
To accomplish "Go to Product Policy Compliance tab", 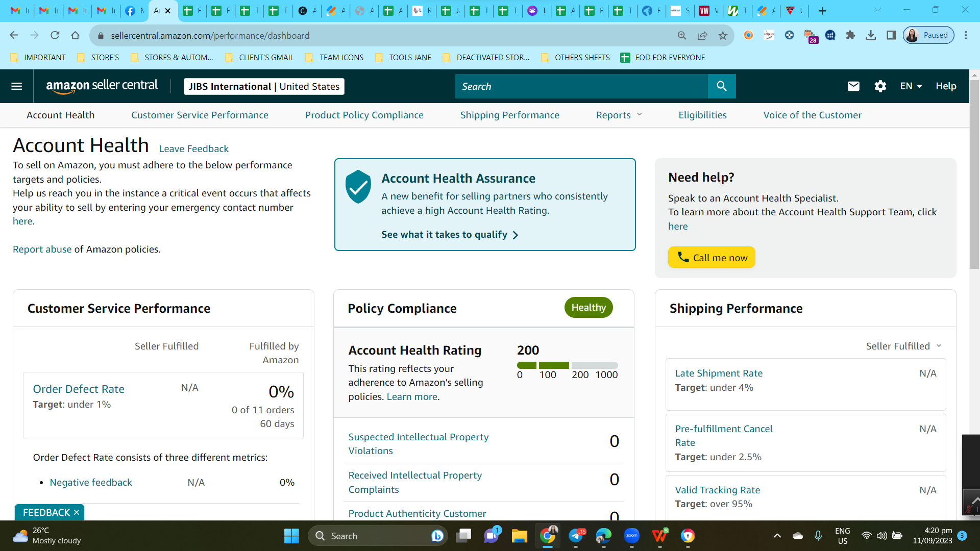I will point(364,115).
